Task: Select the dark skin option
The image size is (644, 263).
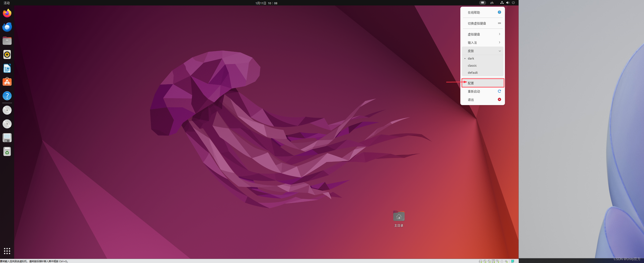Action: point(471,59)
